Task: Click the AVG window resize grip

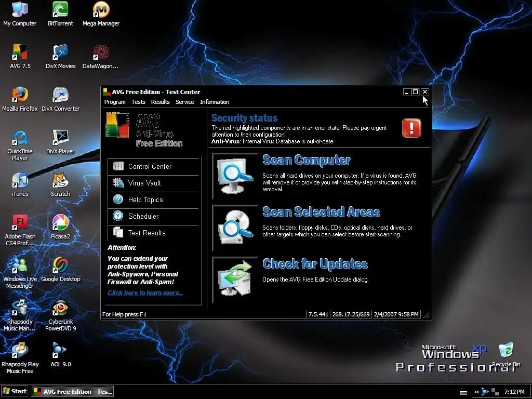Action: [x=427, y=315]
